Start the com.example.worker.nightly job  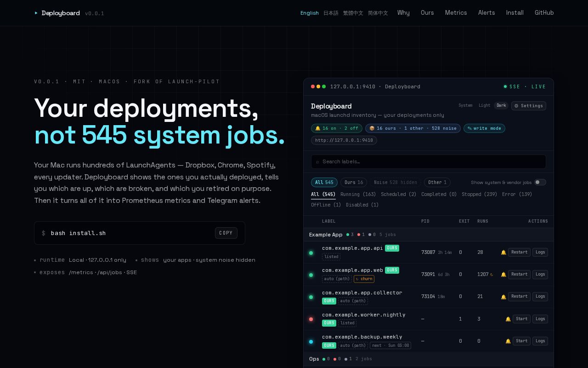[x=521, y=319]
